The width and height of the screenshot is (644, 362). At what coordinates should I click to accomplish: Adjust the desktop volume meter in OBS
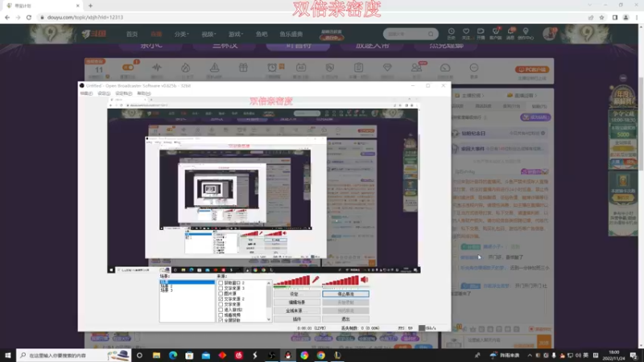point(341,281)
